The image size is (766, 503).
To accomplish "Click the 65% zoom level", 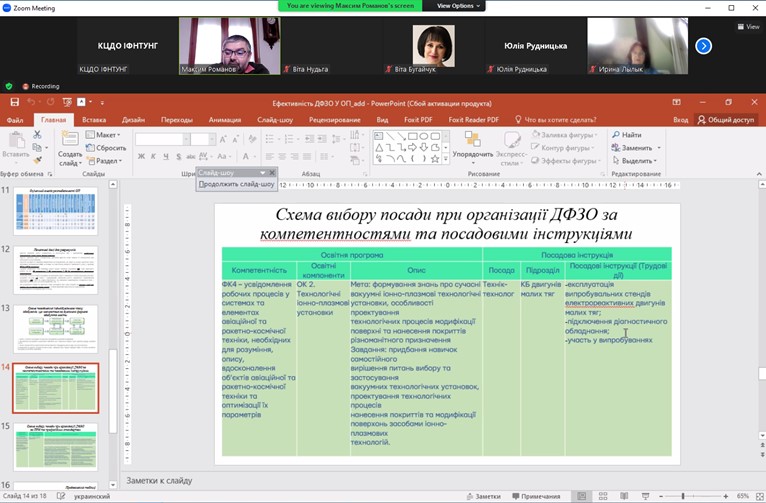I will click(x=743, y=496).
